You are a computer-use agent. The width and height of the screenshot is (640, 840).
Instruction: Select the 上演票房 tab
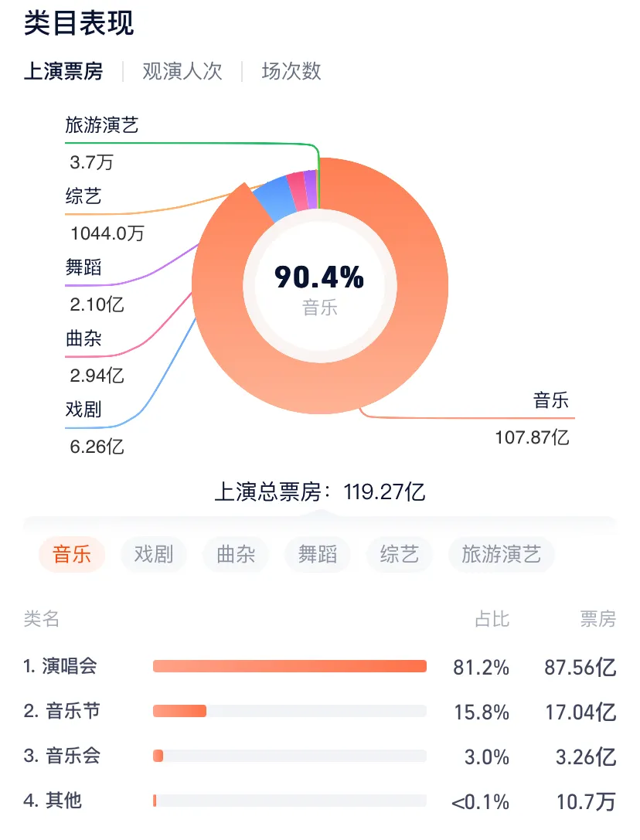click(x=63, y=71)
